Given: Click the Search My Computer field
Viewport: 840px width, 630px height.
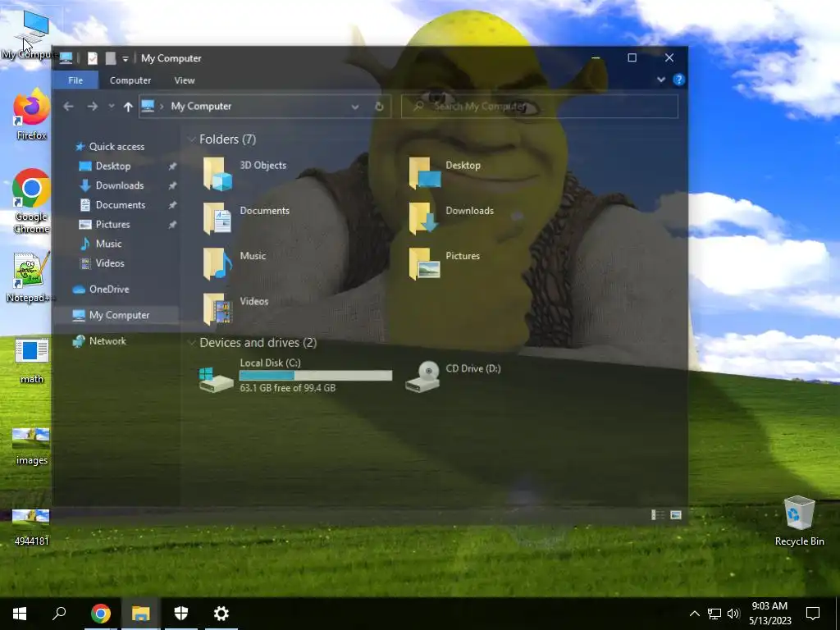Looking at the screenshot, I should pyautogui.click(x=540, y=106).
